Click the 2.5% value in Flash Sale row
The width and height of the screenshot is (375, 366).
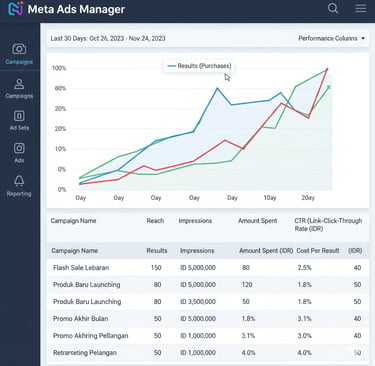[x=305, y=268]
